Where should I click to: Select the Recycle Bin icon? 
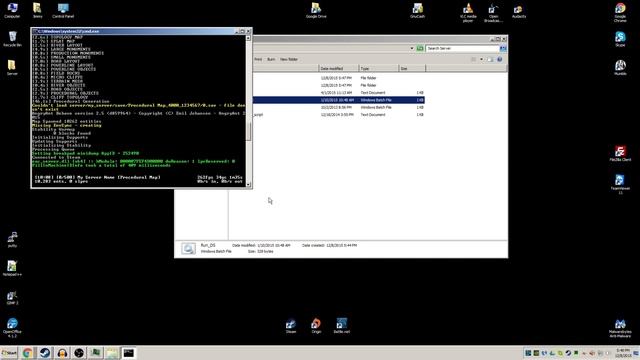point(12,39)
